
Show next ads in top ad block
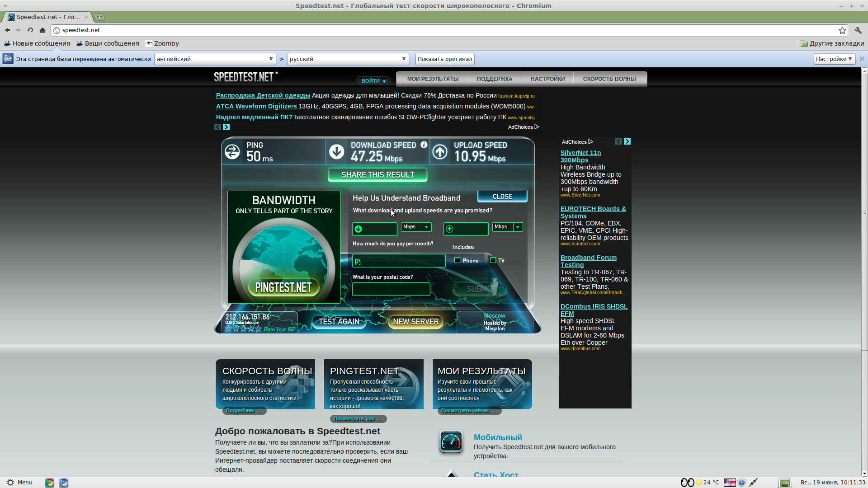[226, 127]
